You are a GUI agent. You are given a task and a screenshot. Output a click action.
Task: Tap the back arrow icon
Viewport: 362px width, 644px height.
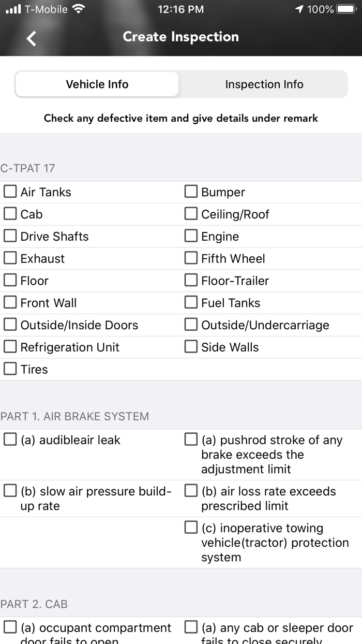32,38
